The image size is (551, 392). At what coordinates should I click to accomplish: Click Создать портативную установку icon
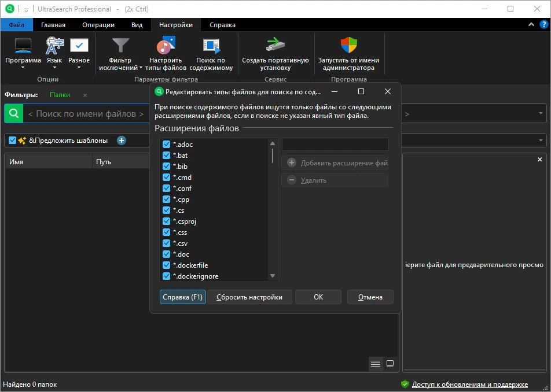pyautogui.click(x=275, y=46)
